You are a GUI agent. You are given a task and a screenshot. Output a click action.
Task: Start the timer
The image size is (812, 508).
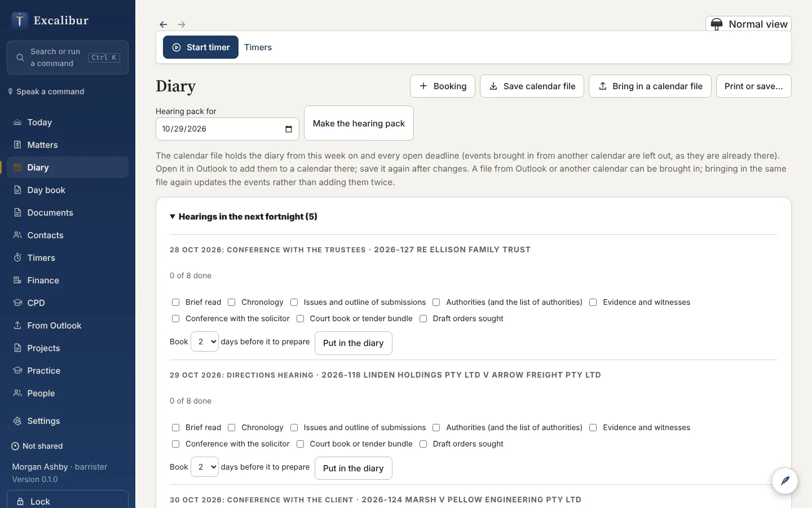pos(201,47)
